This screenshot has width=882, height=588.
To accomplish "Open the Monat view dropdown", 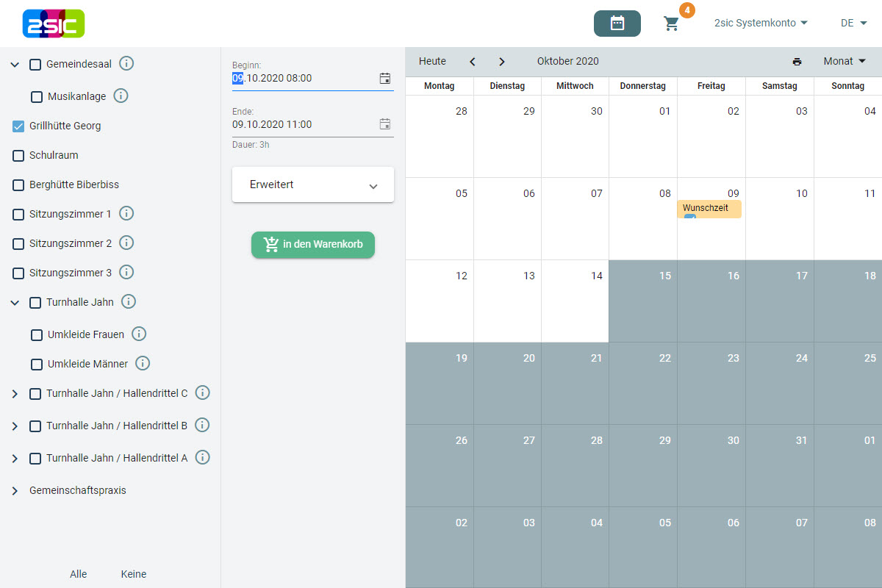I will [844, 62].
